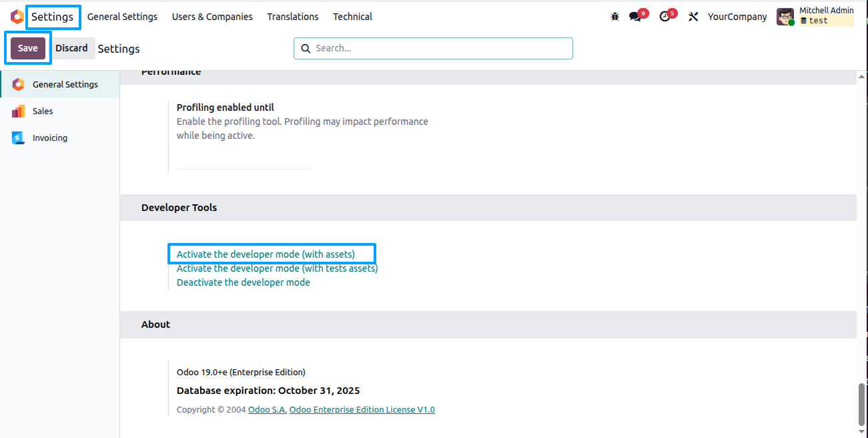Save the settings changes
The image size is (868, 438).
click(x=28, y=48)
